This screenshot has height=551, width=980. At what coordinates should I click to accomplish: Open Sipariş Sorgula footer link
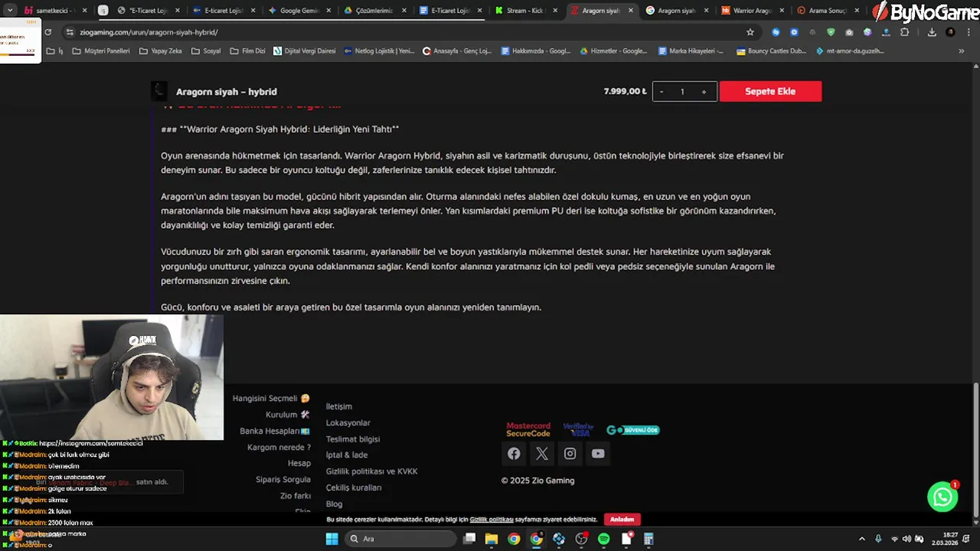click(283, 479)
